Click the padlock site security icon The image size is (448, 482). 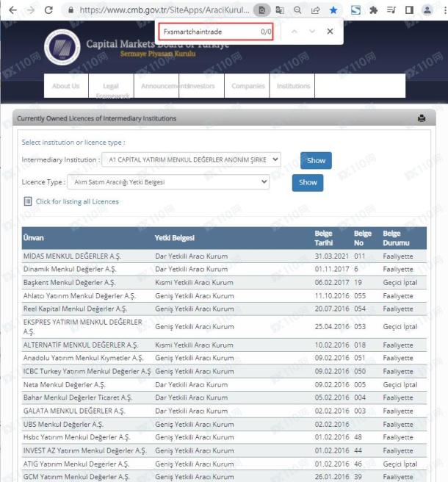click(71, 10)
